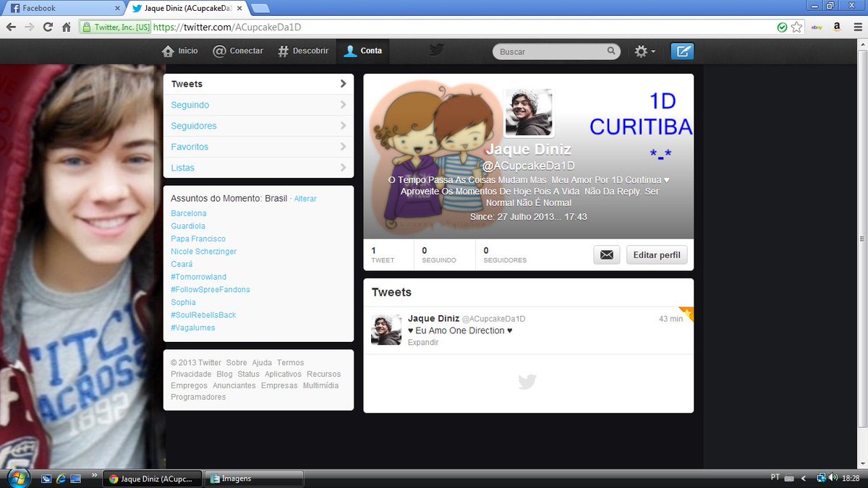Click the browser forward arrow
This screenshot has width=868, height=488.
click(x=29, y=27)
